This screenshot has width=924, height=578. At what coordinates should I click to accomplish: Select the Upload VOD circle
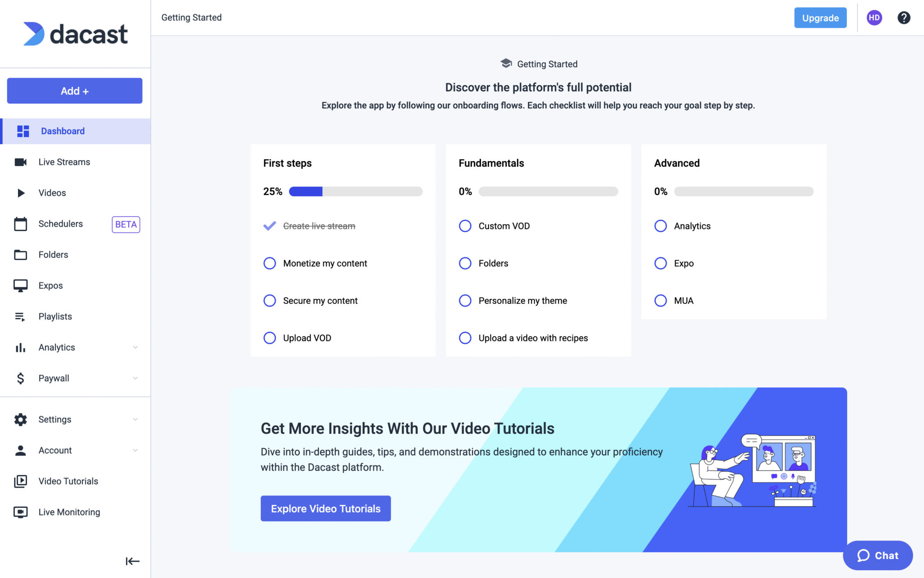coord(270,338)
